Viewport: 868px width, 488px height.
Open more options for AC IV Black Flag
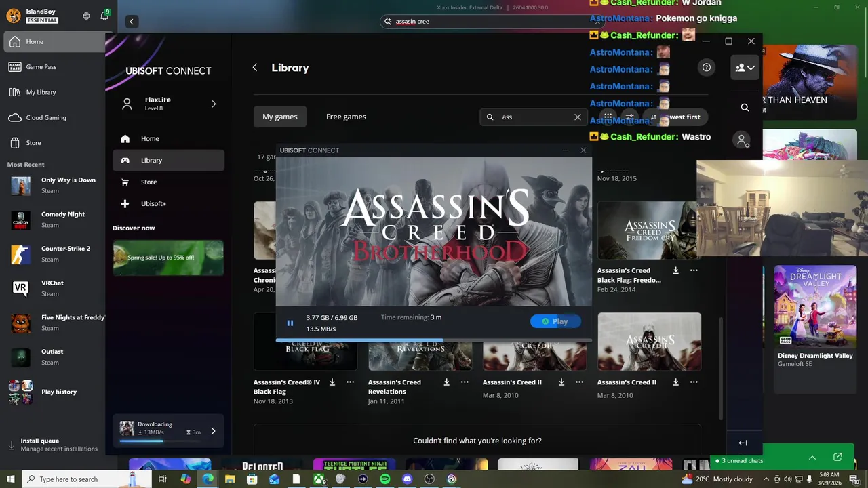coord(350,382)
